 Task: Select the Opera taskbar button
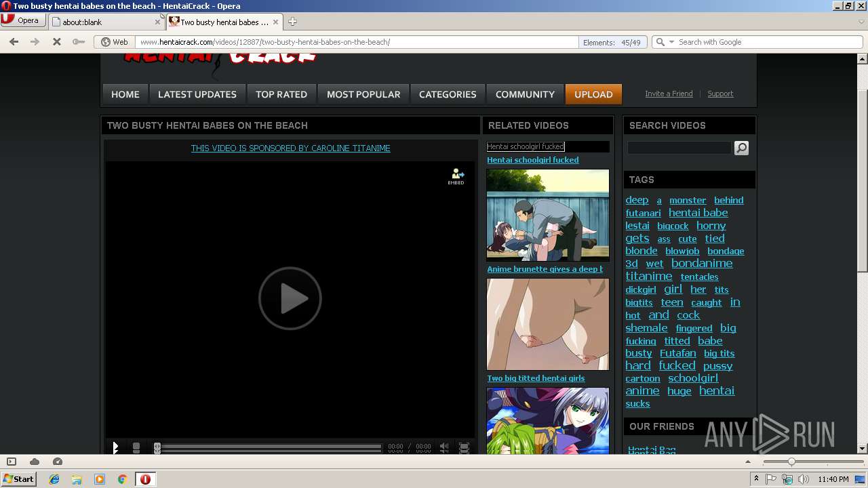145,479
